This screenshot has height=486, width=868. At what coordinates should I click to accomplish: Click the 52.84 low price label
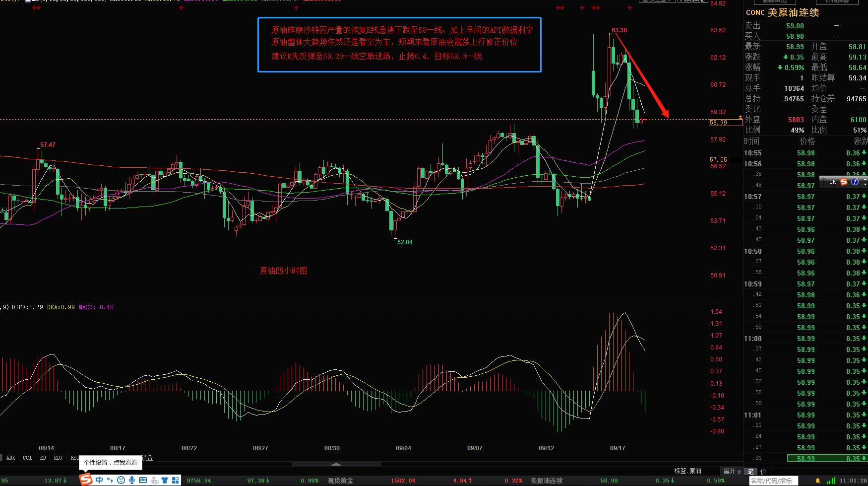(405, 242)
